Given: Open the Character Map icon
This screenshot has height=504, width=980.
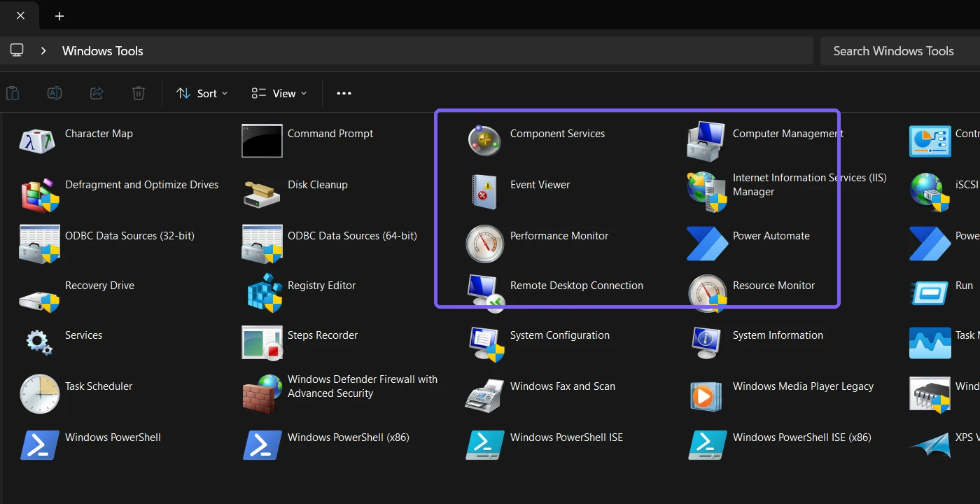Looking at the screenshot, I should tap(38, 141).
